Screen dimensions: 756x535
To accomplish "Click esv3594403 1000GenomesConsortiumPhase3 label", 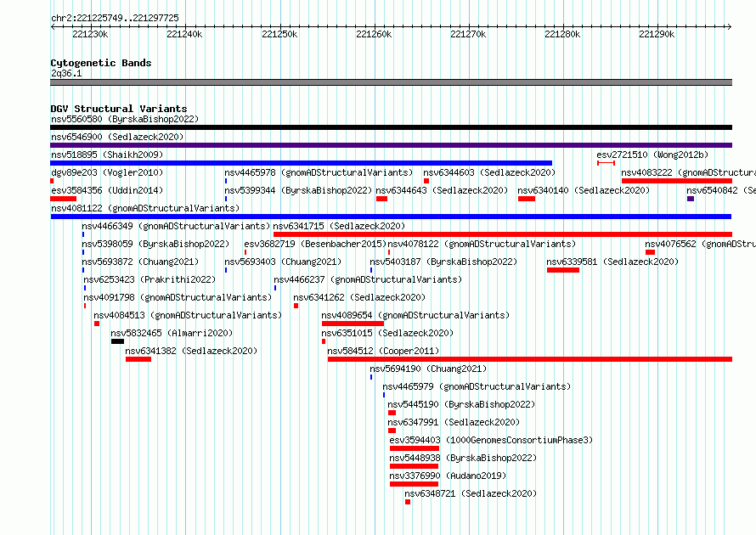I will (x=491, y=440).
